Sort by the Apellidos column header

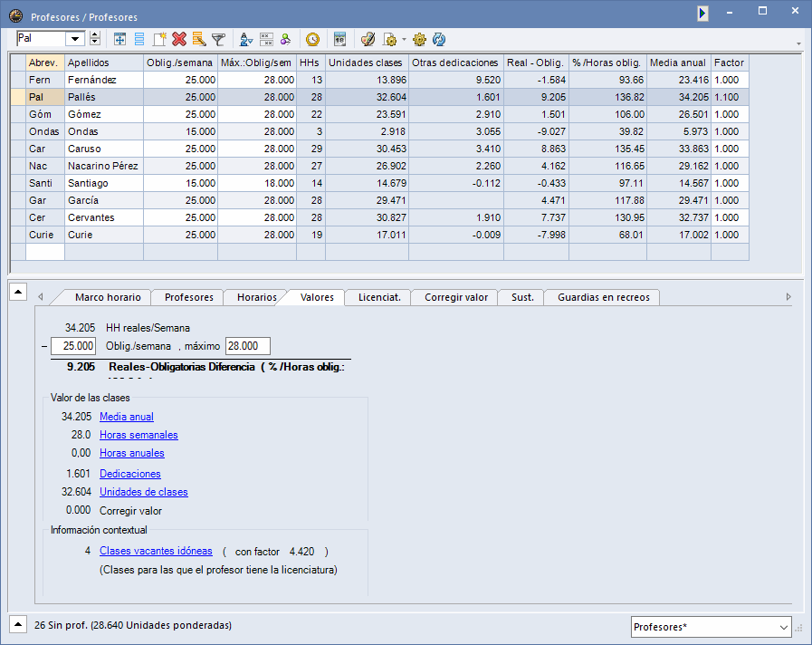103,63
